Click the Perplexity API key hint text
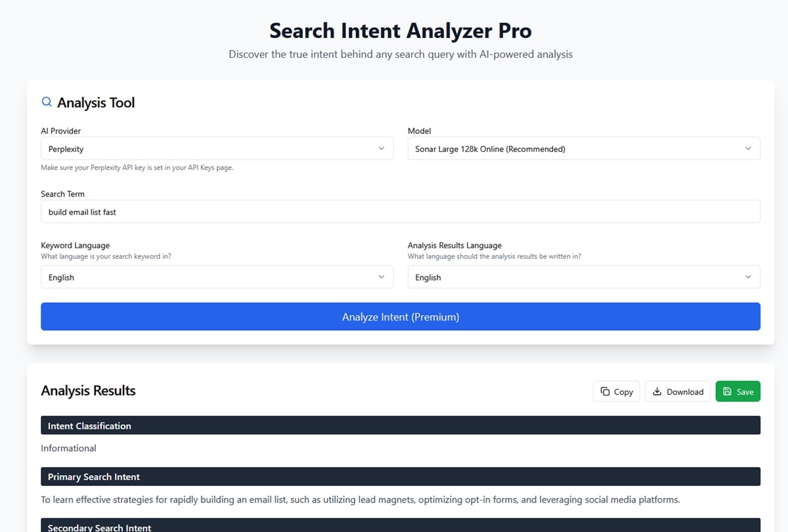 pyautogui.click(x=137, y=167)
